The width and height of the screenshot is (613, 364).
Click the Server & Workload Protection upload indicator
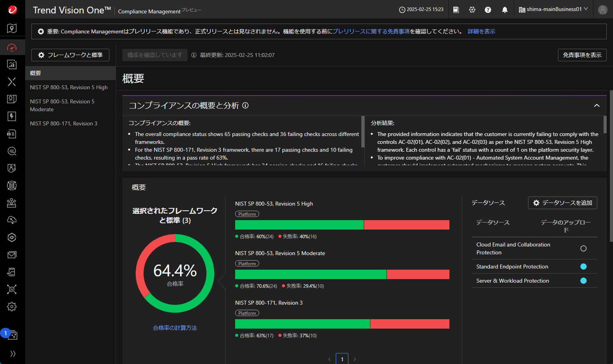[x=584, y=281]
